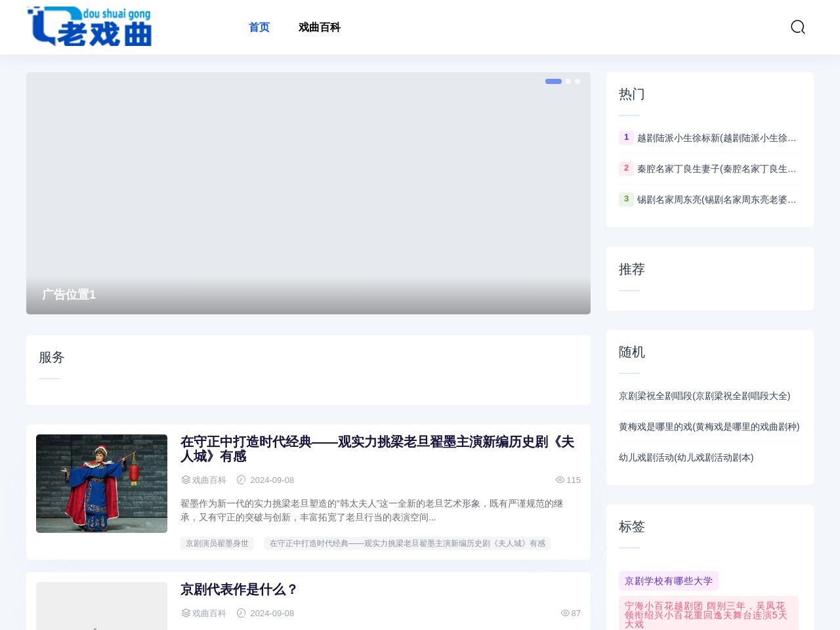Click the 推荐 section heading
The image size is (840, 630).
[632, 269]
